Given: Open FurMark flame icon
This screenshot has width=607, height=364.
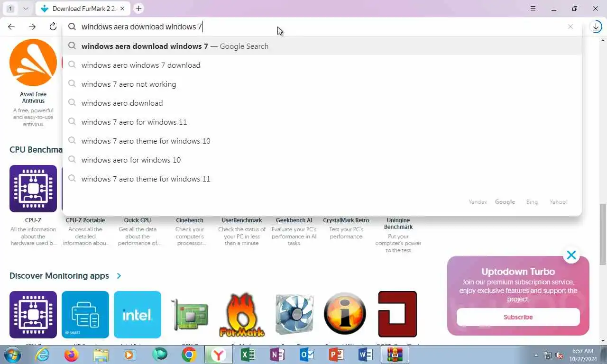Looking at the screenshot, I should click(x=242, y=315).
